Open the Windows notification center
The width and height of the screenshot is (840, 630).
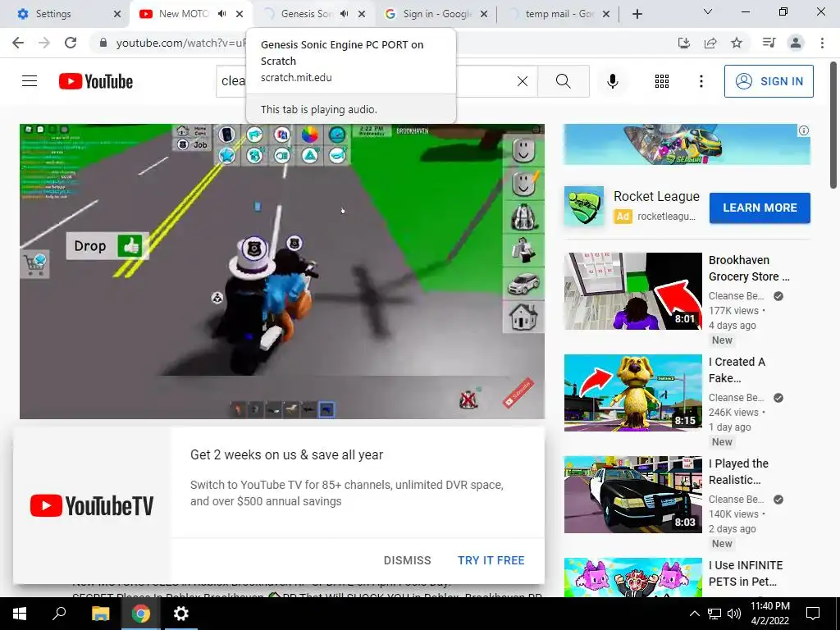813,614
